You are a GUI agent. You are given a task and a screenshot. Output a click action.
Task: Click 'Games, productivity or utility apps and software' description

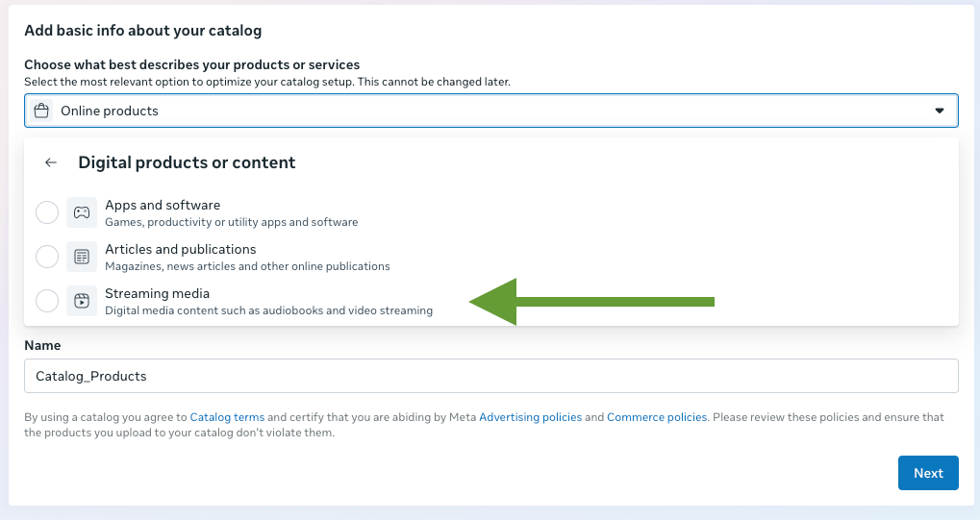coord(231,222)
